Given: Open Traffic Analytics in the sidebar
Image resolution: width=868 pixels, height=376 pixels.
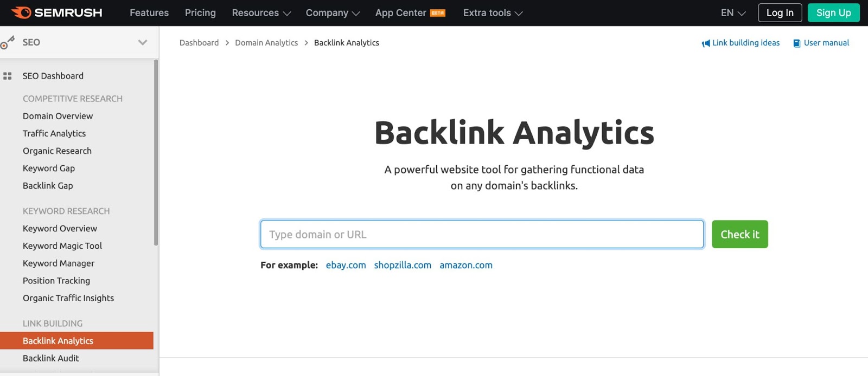Looking at the screenshot, I should [x=54, y=133].
